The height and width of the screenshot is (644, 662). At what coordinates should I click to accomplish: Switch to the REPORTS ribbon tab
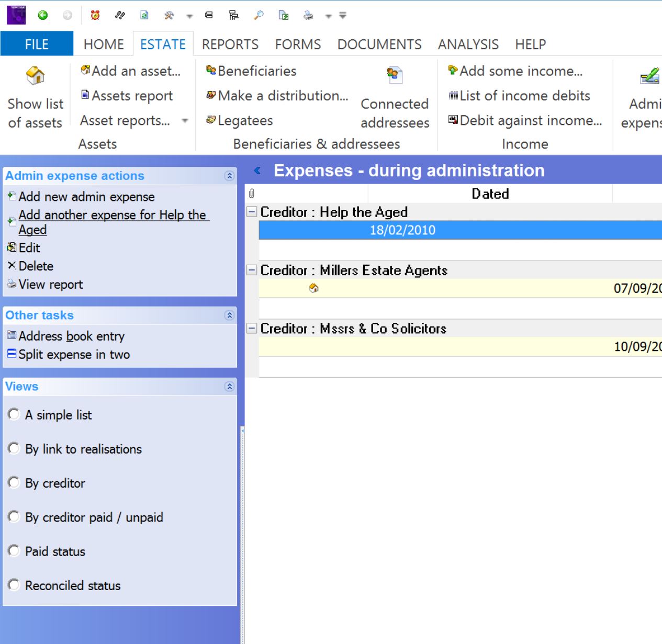pos(230,44)
